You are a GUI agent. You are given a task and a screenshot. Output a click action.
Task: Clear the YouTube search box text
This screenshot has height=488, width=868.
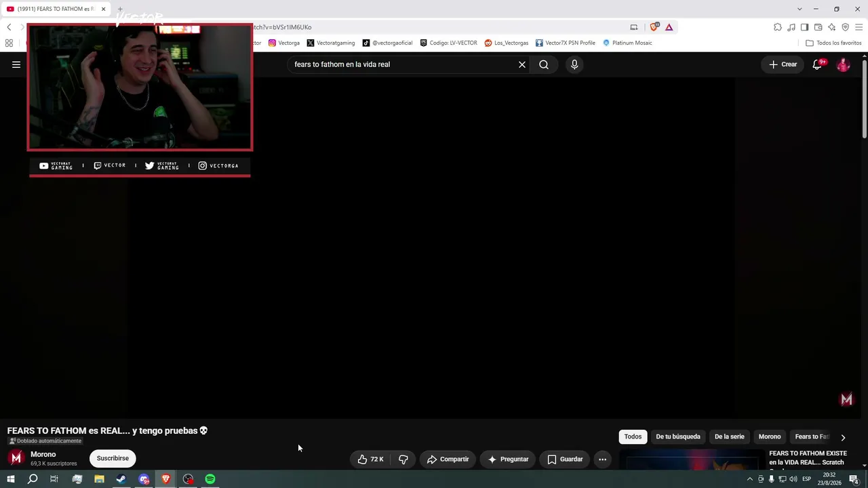(x=522, y=64)
